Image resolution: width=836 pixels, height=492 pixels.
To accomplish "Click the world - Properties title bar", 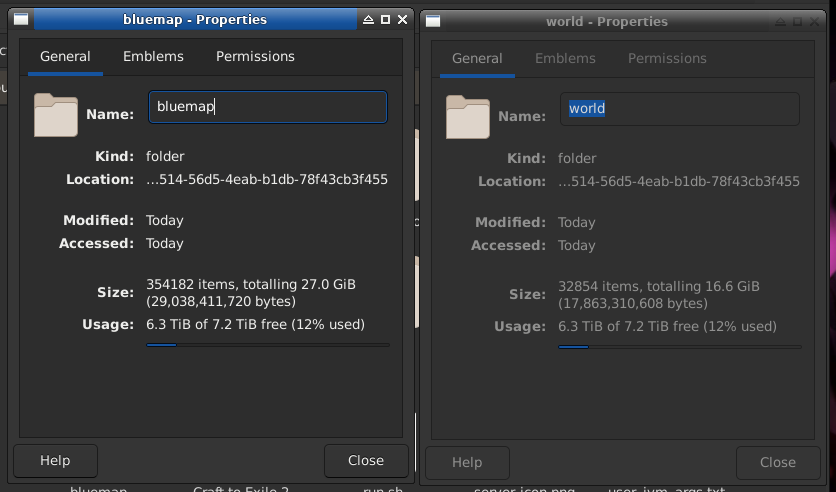I will [607, 22].
